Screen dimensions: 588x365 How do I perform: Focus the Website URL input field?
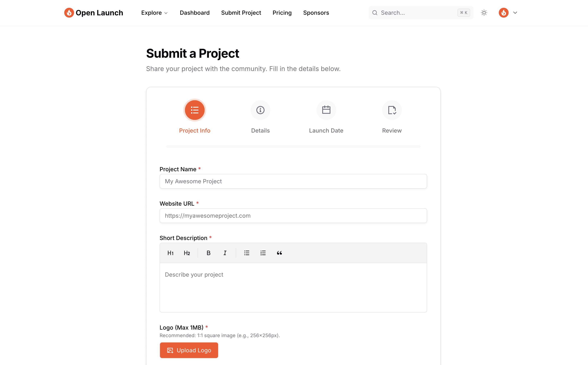[293, 216]
